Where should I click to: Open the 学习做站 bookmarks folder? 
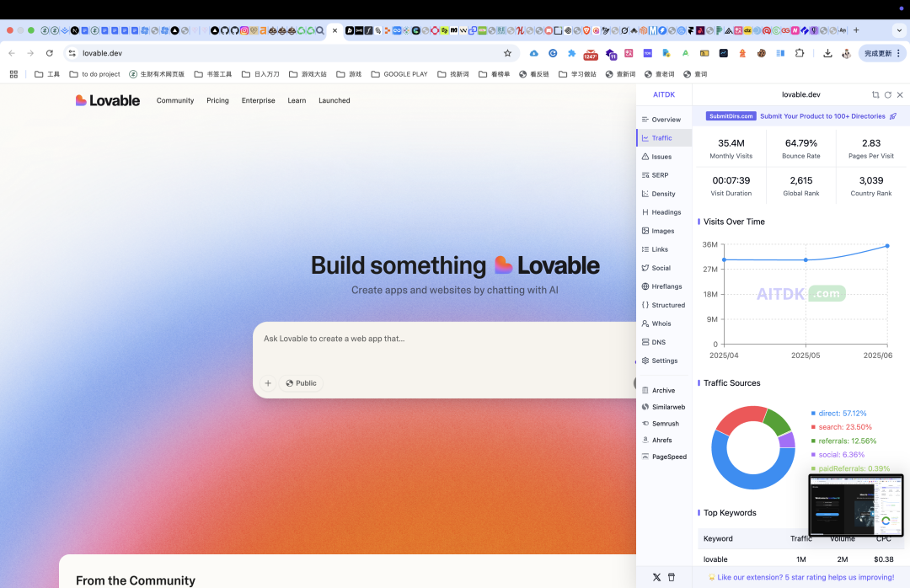577,74
